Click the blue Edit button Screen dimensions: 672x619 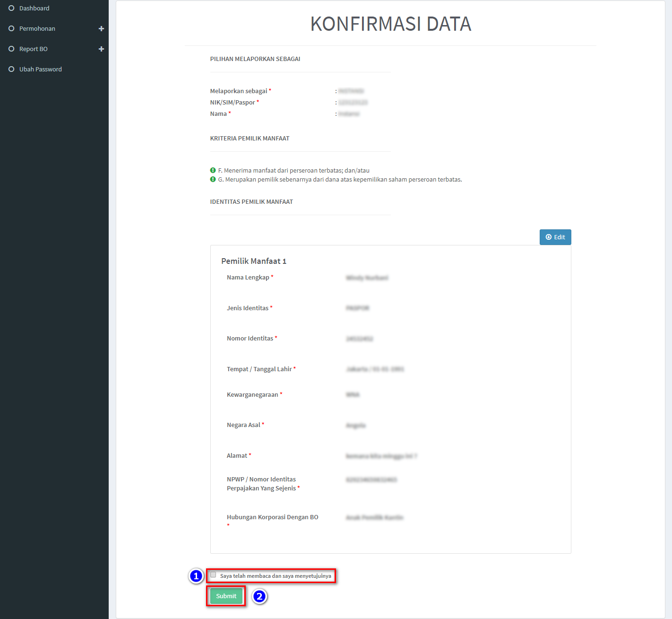(x=555, y=237)
